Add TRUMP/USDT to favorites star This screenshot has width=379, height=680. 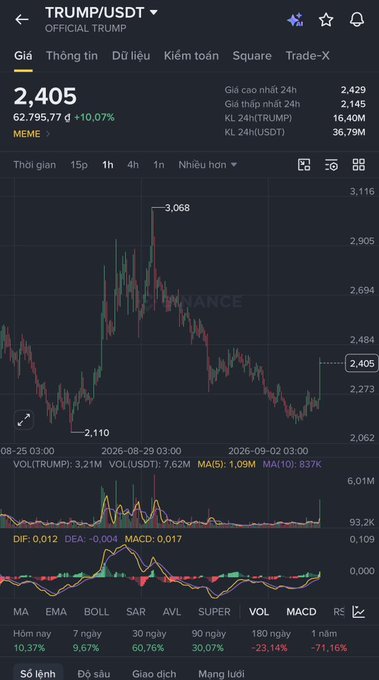(x=326, y=20)
